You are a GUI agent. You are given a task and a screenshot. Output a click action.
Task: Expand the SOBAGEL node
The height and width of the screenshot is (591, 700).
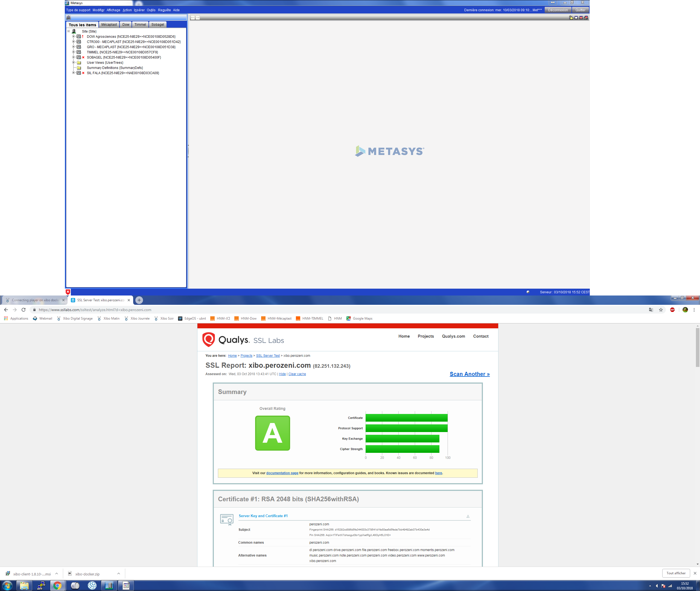(74, 57)
